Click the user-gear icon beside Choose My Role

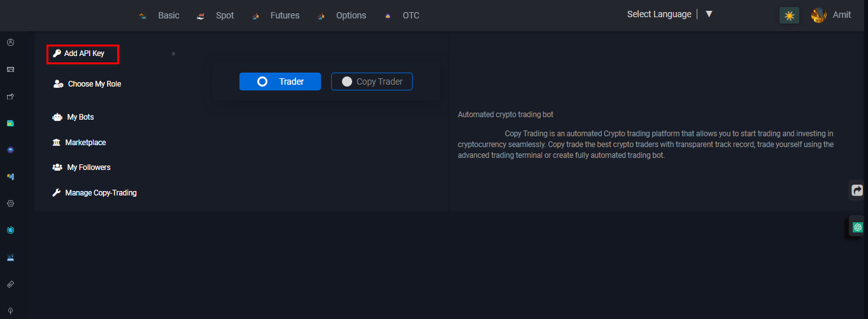click(59, 84)
